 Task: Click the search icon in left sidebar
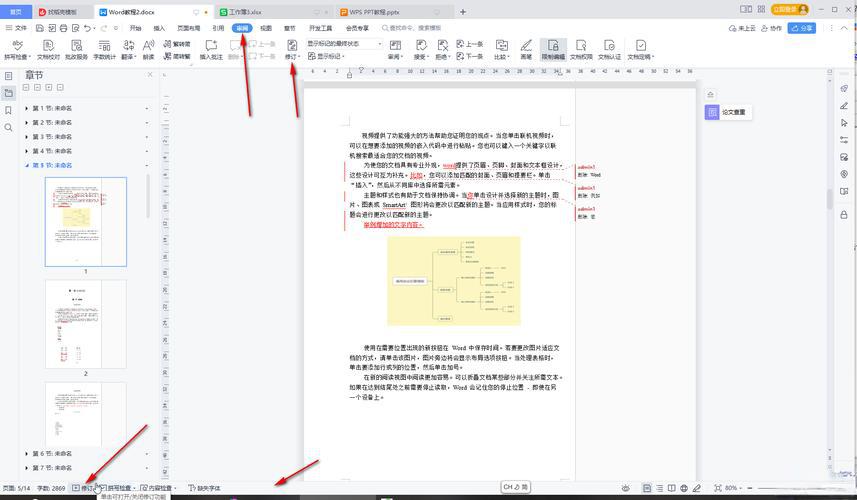9,127
